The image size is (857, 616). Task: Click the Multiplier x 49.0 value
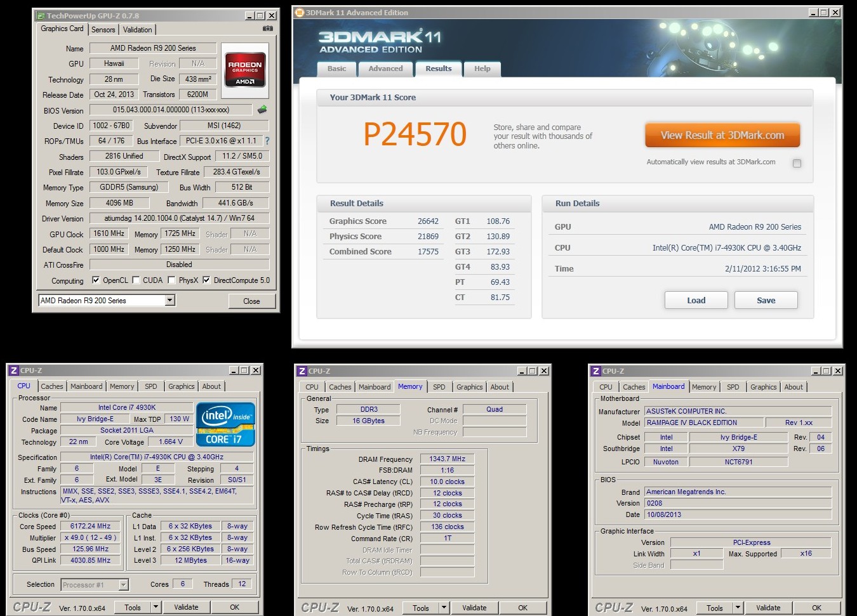90,537
